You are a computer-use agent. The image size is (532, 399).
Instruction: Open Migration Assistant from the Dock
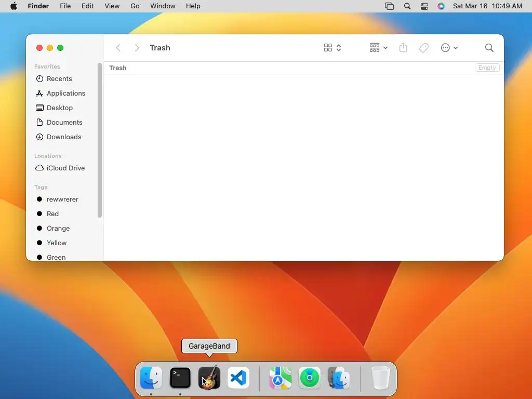click(339, 378)
